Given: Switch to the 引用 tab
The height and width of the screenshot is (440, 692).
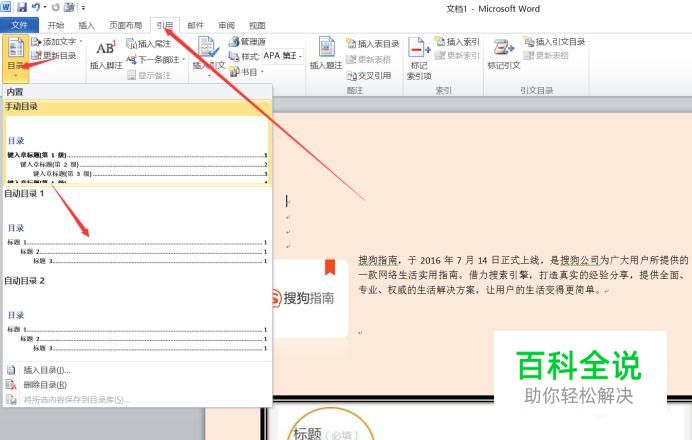Looking at the screenshot, I should point(165,25).
